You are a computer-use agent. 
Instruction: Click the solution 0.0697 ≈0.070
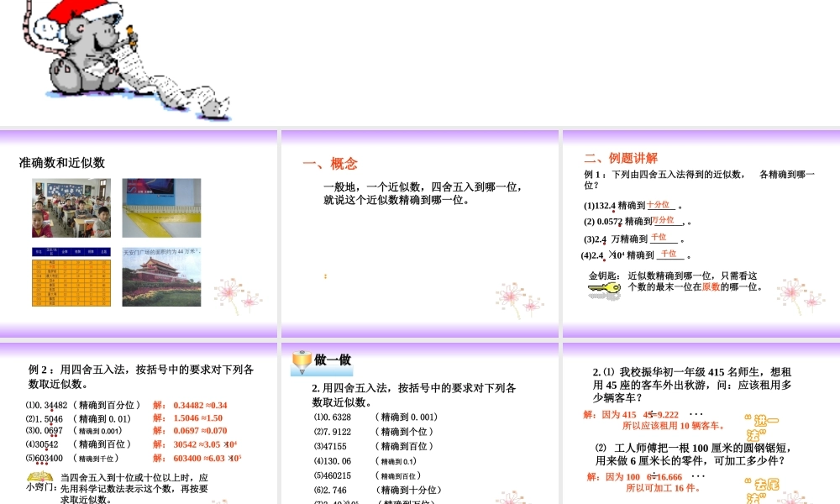point(201,431)
